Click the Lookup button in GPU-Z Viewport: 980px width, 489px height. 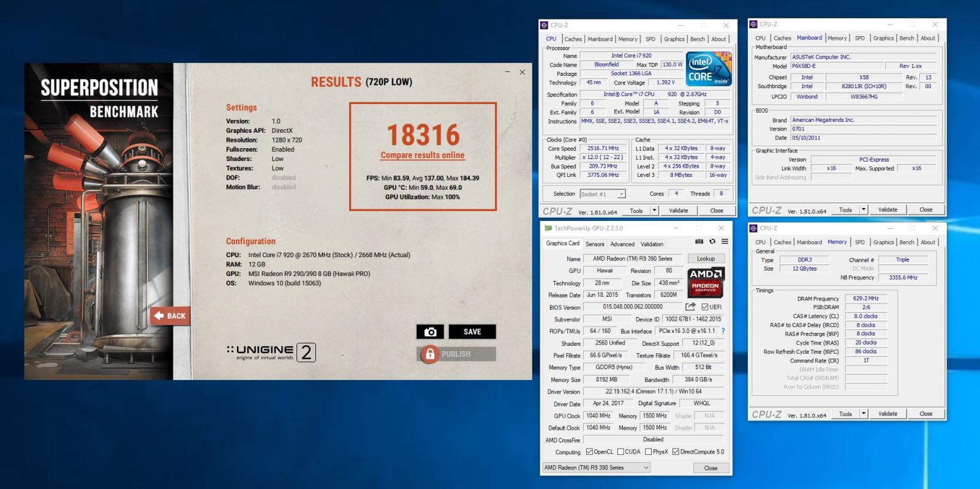[x=706, y=259]
